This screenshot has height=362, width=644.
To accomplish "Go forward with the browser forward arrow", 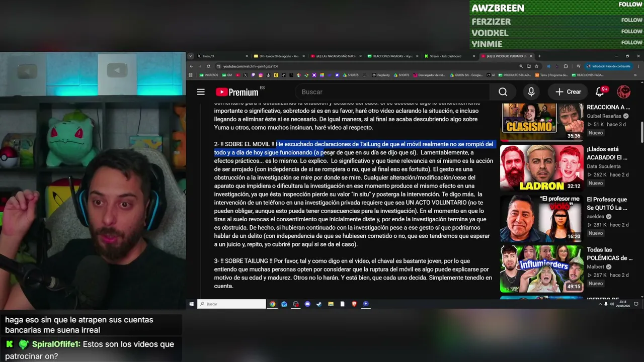I will [200, 66].
